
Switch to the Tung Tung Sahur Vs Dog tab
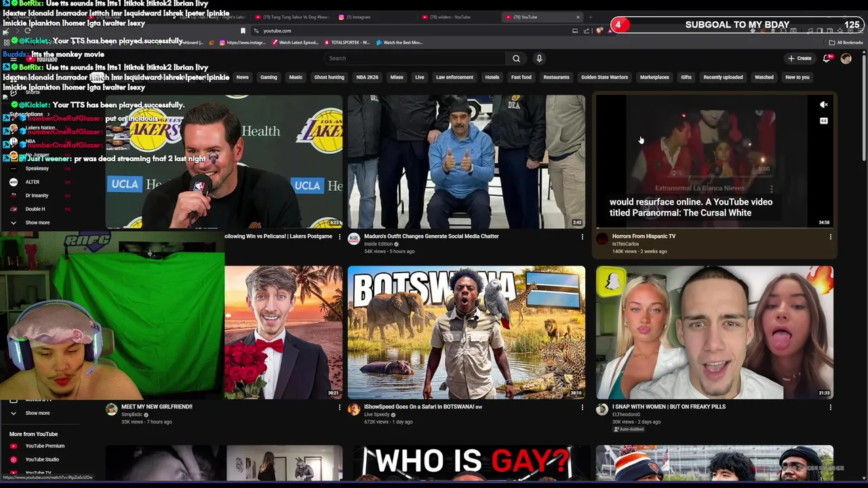click(292, 17)
